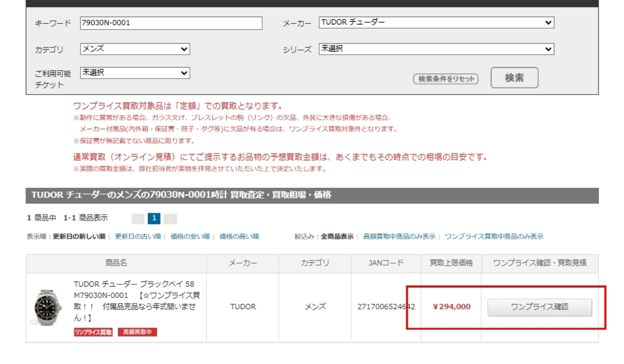Viewport: 624px width, 364px height.
Task: Open the メーカー dropdown showing TUDOR チューダー
Action: 436,23
